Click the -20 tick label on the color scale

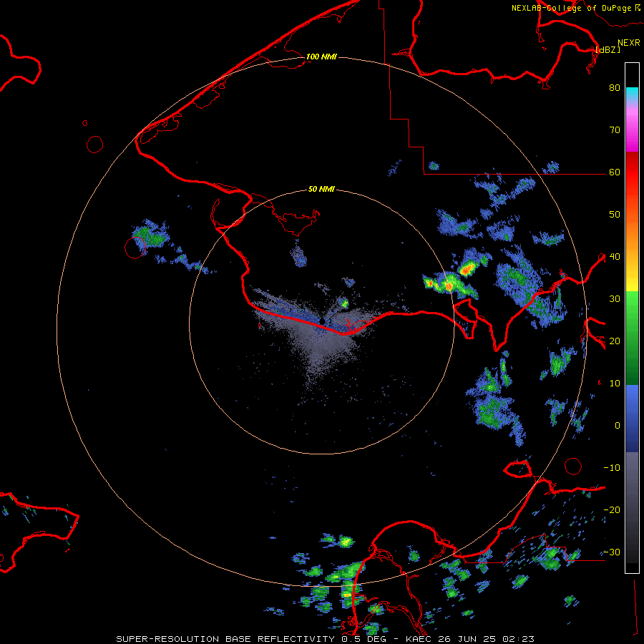coord(612,510)
